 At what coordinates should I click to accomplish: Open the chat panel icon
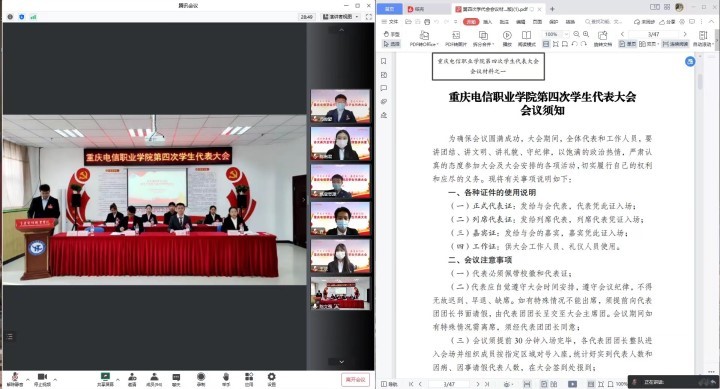[x=176, y=379]
